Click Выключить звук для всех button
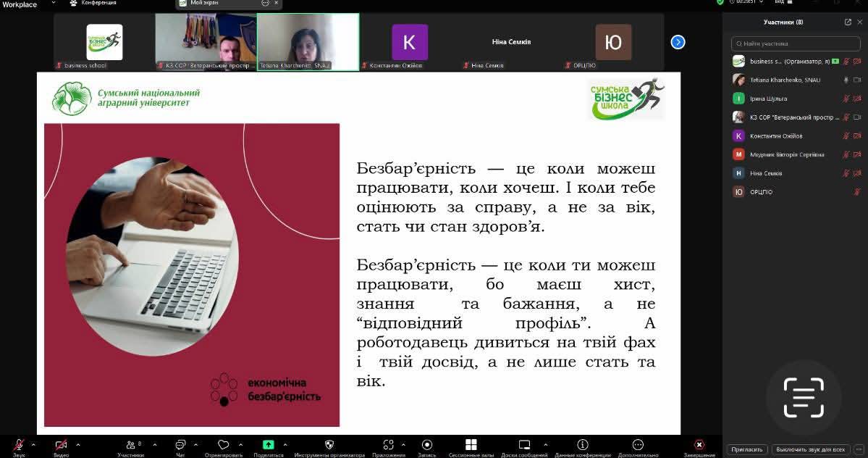The image size is (868, 458). click(x=810, y=449)
